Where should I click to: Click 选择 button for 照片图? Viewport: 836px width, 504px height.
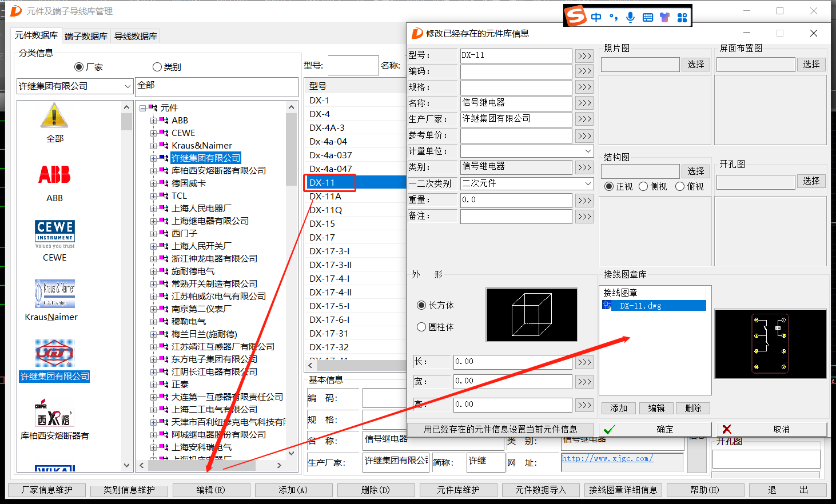pyautogui.click(x=696, y=64)
